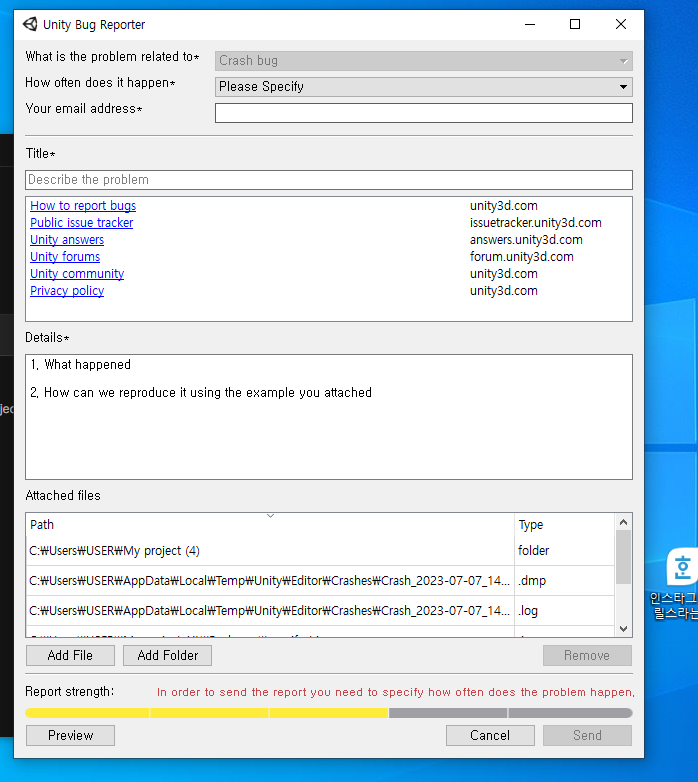This screenshot has height=782, width=698.
Task: Click the Remove button
Action: point(587,655)
